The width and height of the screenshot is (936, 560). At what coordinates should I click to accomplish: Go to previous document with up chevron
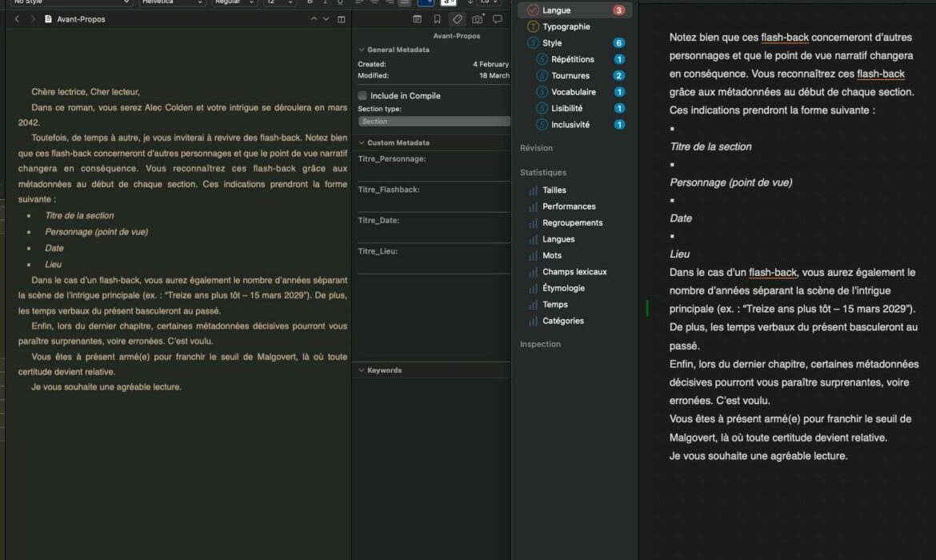pyautogui.click(x=312, y=19)
